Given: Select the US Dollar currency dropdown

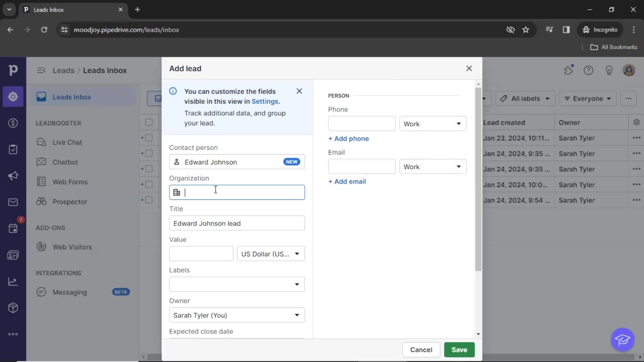Looking at the screenshot, I should click(270, 254).
